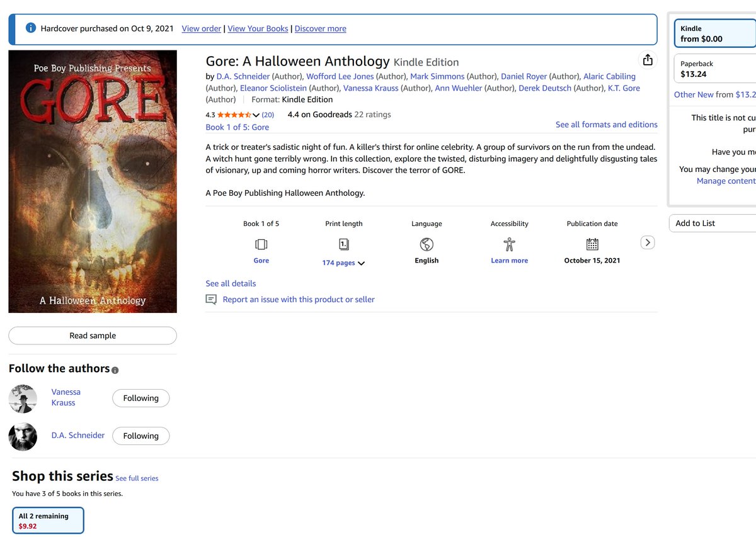Click the language globe icon
The height and width of the screenshot is (537, 756).
point(427,244)
